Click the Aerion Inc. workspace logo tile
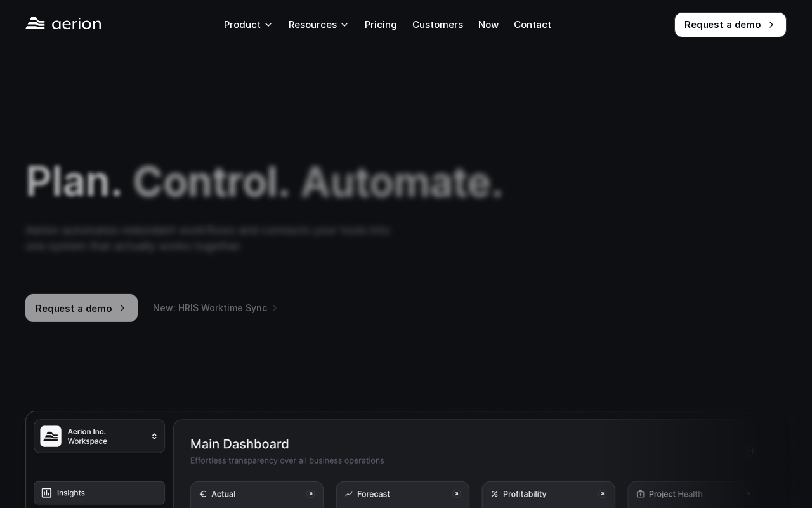The height and width of the screenshot is (508, 812). coord(51,436)
